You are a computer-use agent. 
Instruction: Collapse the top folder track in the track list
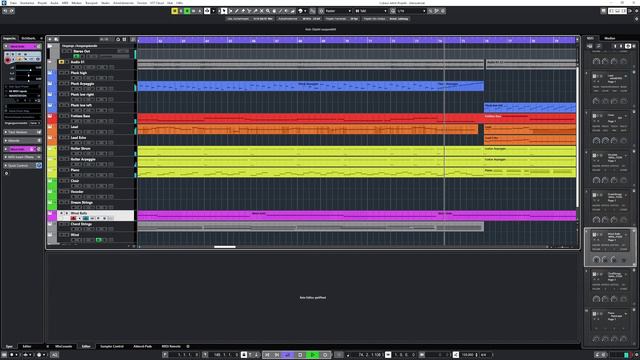pos(50,46)
